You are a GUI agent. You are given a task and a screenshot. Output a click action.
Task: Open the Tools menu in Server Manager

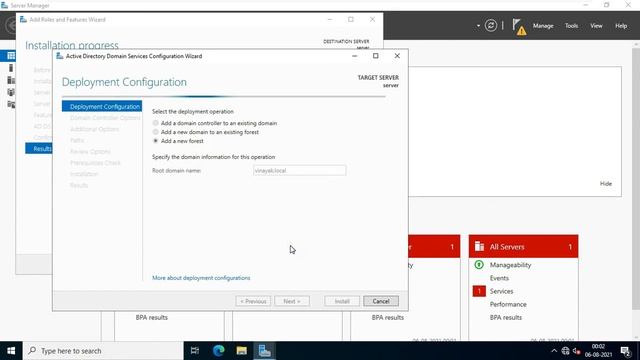(x=571, y=26)
